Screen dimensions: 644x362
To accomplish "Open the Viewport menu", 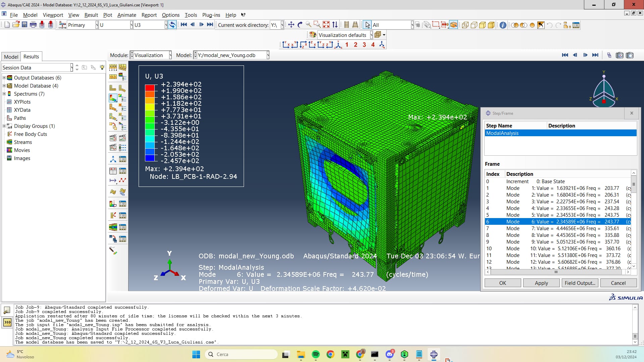I will coord(53,15).
